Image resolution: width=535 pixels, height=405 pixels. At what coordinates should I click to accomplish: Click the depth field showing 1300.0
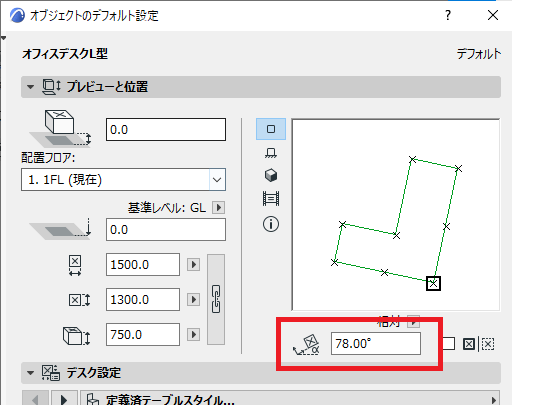[x=143, y=300]
